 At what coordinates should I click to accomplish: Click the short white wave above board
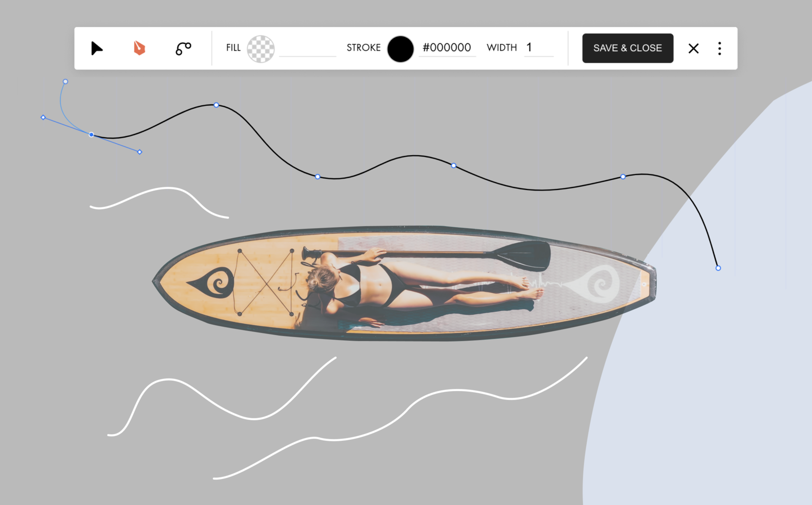pos(159,201)
